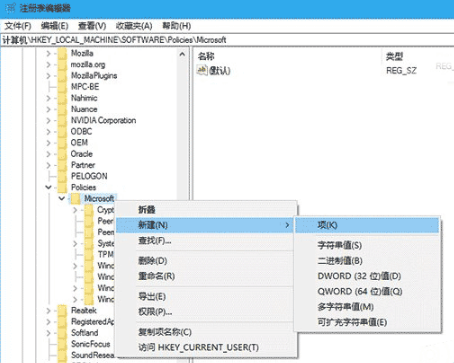The width and height of the screenshot is (454, 363).
Task: Expand the Partner tree node
Action: coord(48,165)
